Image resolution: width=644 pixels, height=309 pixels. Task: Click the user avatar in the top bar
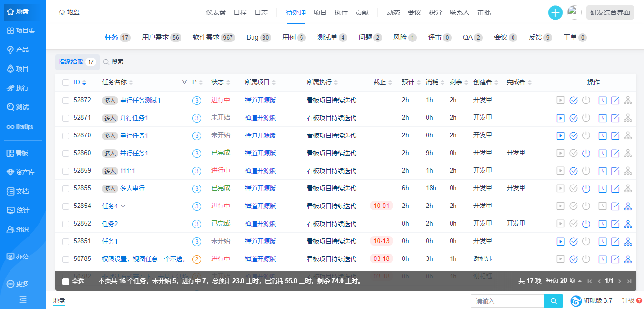[x=574, y=12]
